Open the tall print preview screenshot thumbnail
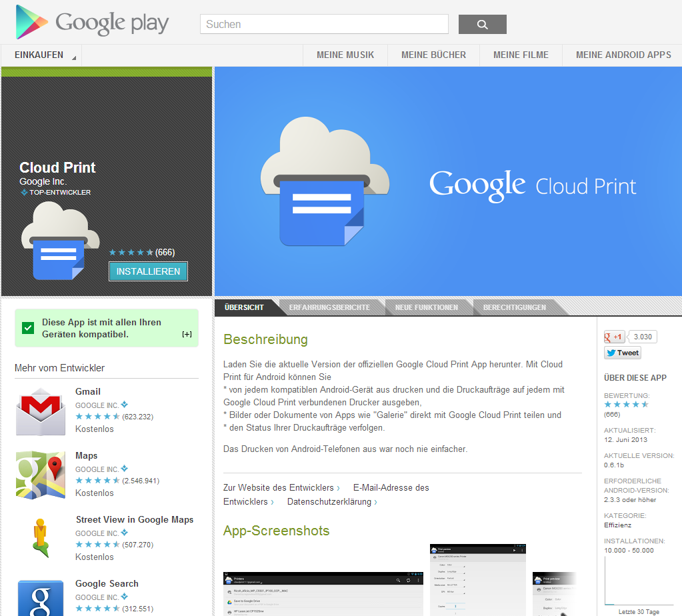Image resolution: width=682 pixels, height=616 pixels. pos(478,580)
